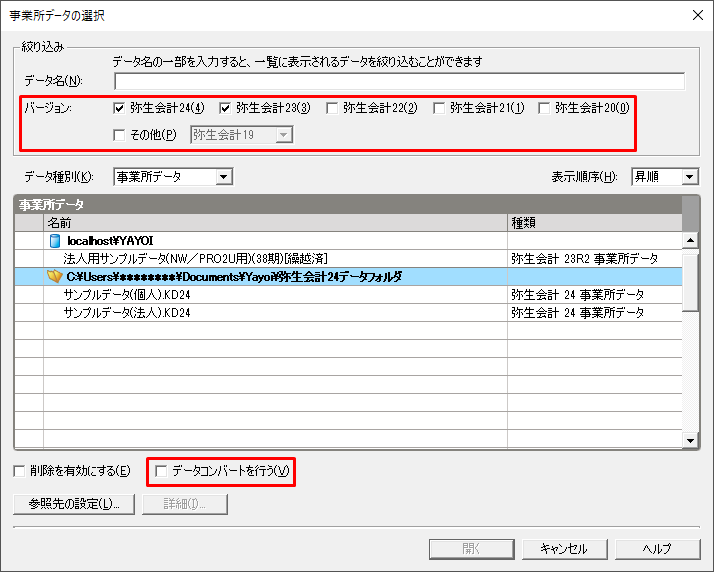The width and height of the screenshot is (714, 572).
Task: Click the open folder icon for the 弥生会計24 data folder
Action: coord(54,276)
